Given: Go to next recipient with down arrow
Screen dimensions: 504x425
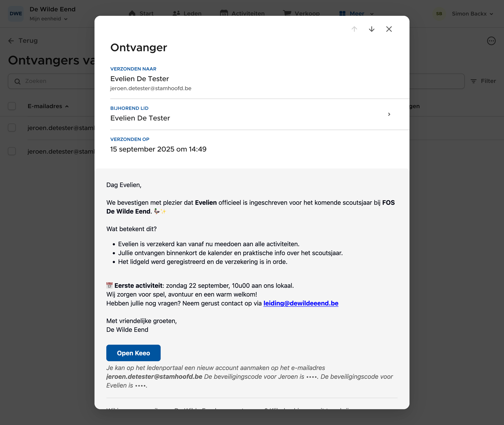Looking at the screenshot, I should point(371,29).
